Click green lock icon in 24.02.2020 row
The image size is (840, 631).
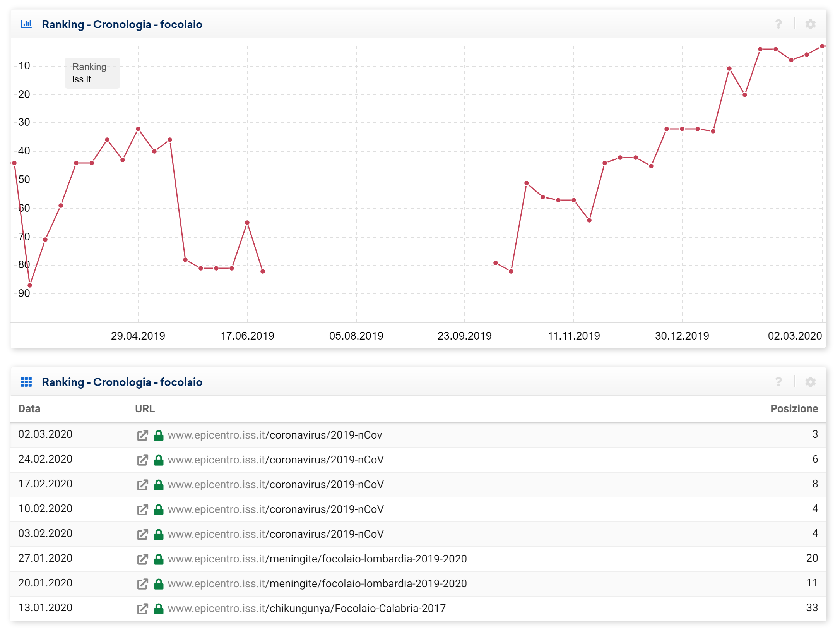point(159,460)
